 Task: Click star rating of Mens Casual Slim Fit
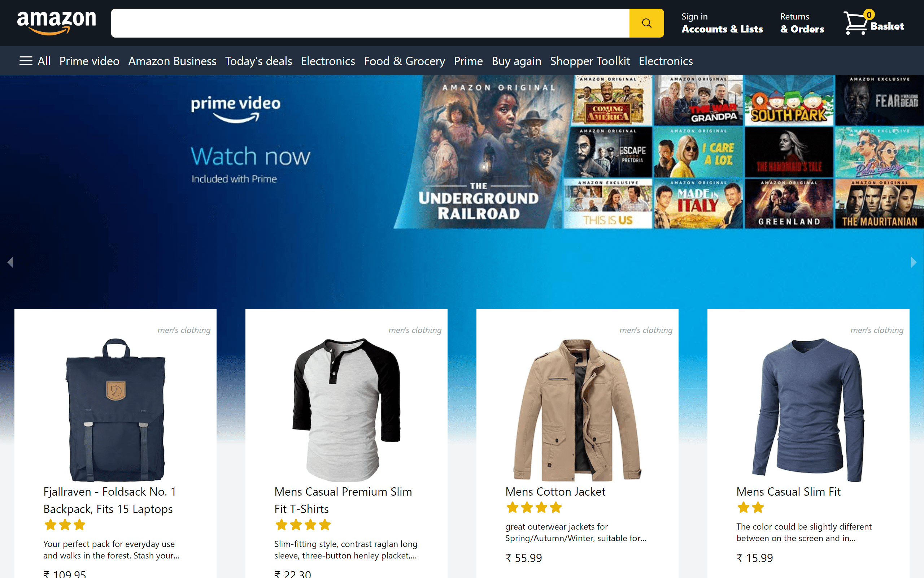pyautogui.click(x=751, y=508)
